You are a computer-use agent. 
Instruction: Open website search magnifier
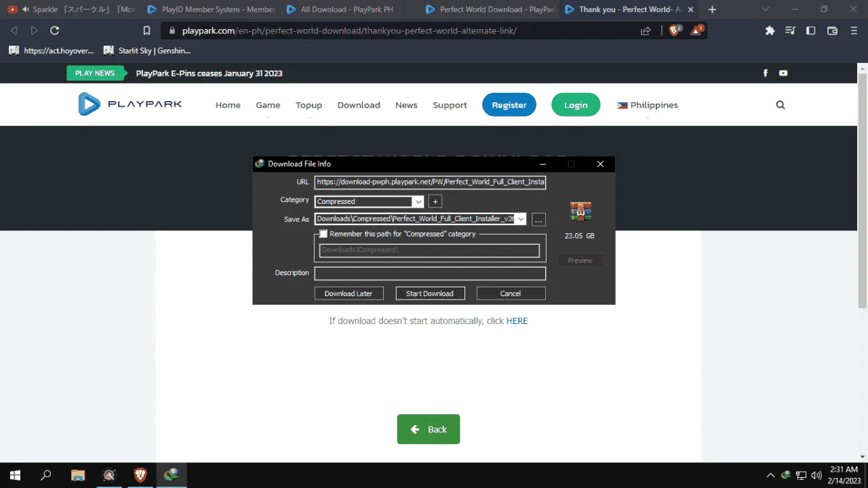click(x=781, y=105)
